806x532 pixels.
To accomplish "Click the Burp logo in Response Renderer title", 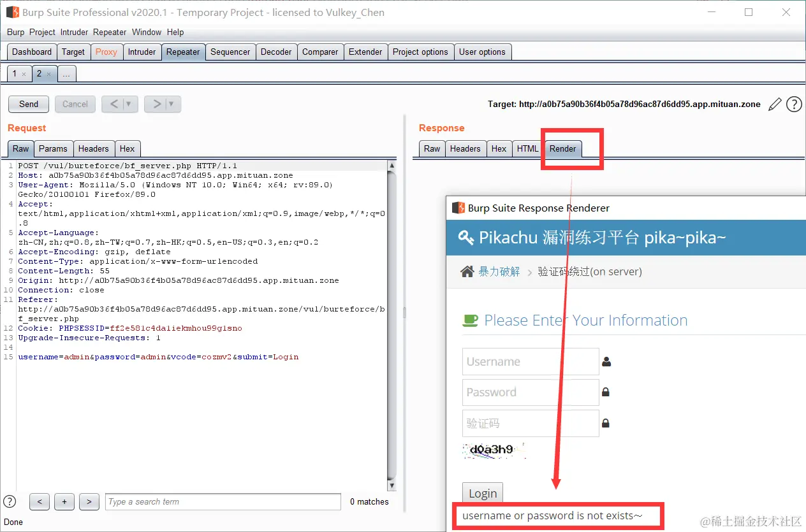I will point(458,208).
